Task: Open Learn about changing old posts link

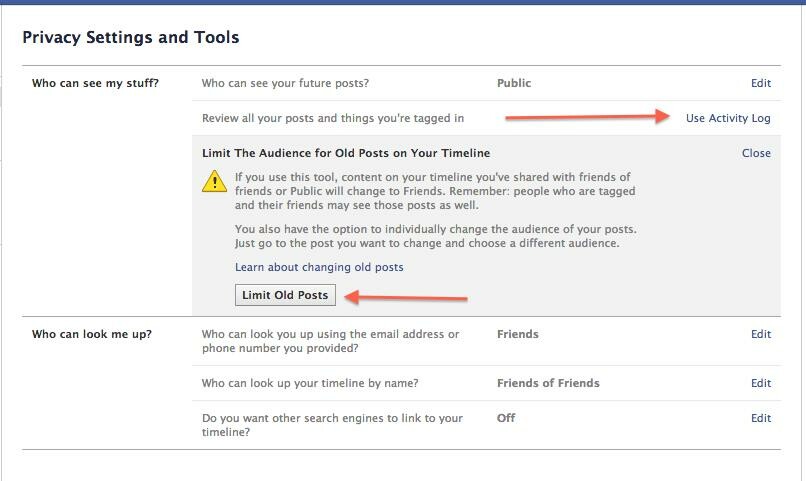Action: [319, 267]
